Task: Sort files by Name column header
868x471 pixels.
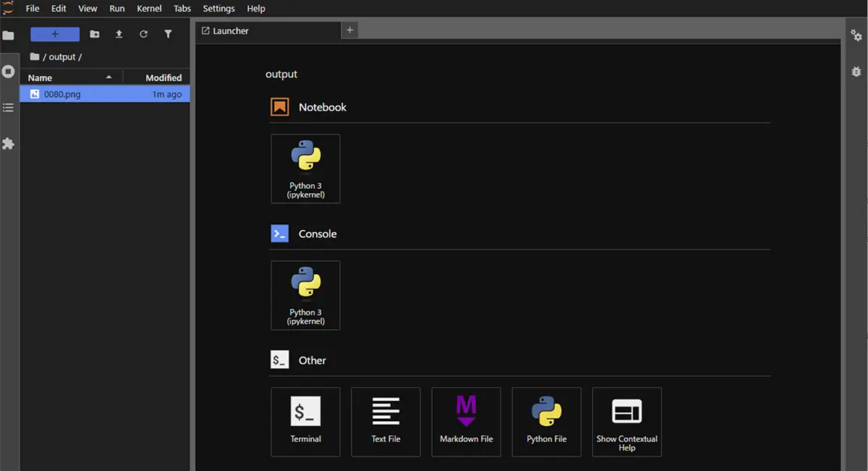Action: [x=41, y=77]
